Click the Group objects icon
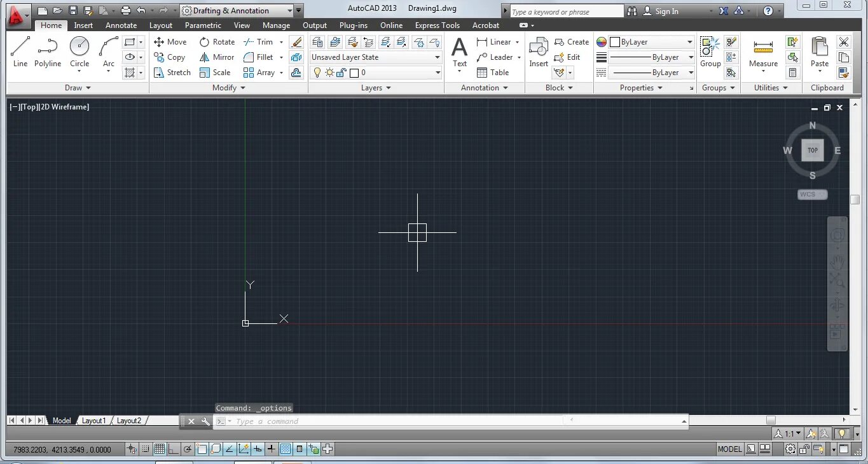The image size is (868, 464). click(x=710, y=52)
